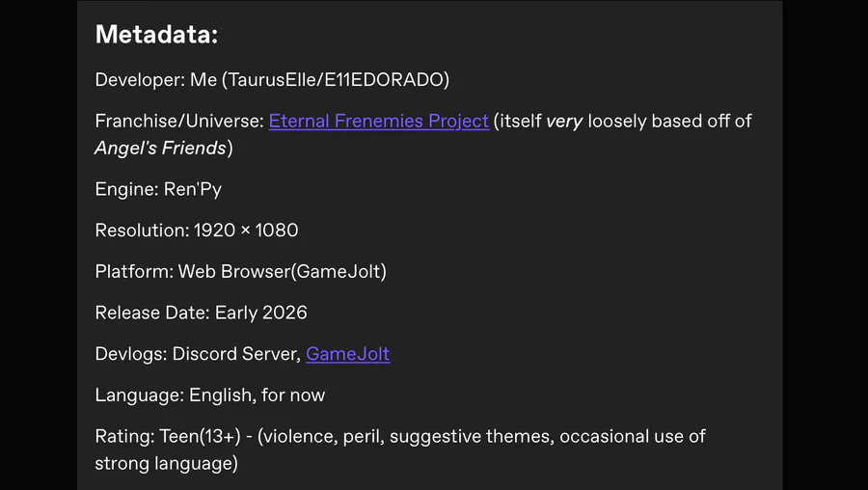Viewport: 868px width, 490px height.
Task: Open the GameJolt devlogs link
Action: click(x=347, y=354)
